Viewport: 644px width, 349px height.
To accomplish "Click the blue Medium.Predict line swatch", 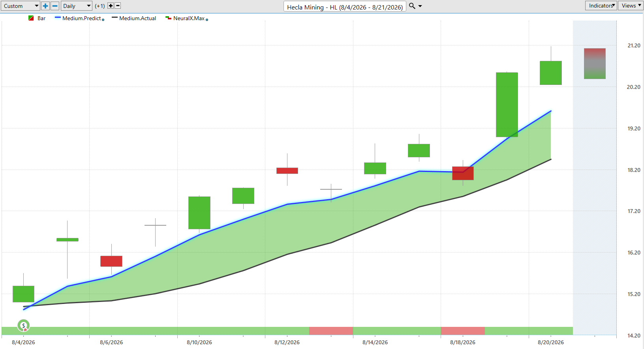I will click(58, 18).
